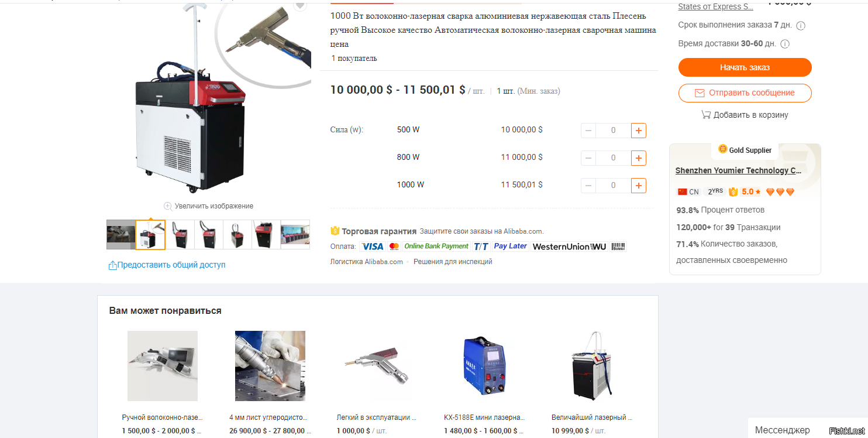This screenshot has height=438, width=868.
Task: Select the last gallery thumbnail with office
Action: [x=295, y=235]
